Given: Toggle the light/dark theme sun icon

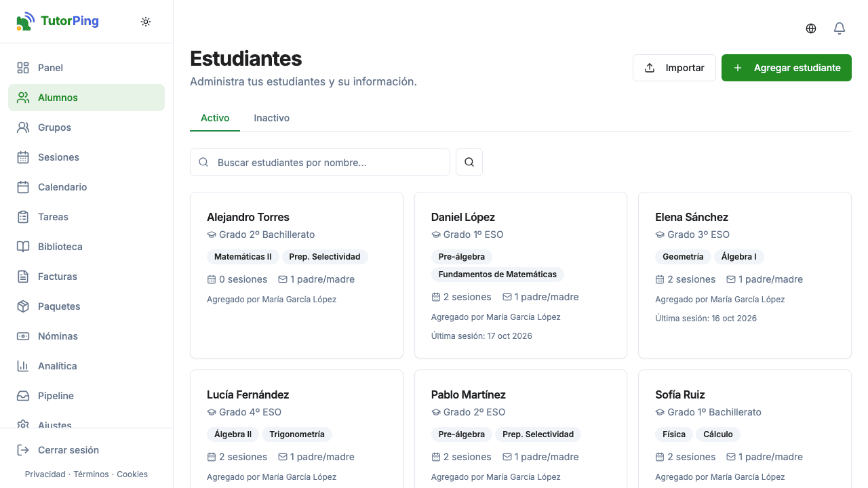Looking at the screenshot, I should point(146,22).
